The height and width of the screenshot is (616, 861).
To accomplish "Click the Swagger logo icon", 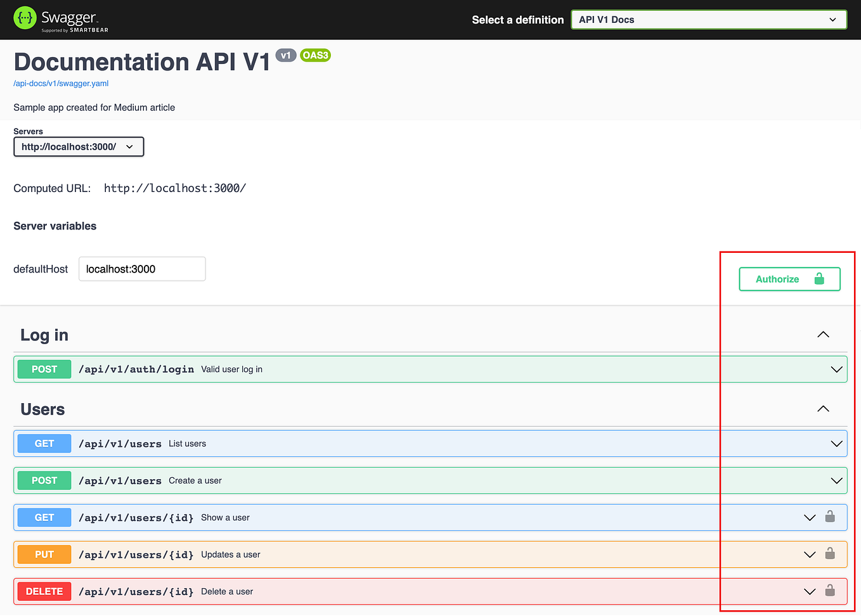I will (25, 17).
